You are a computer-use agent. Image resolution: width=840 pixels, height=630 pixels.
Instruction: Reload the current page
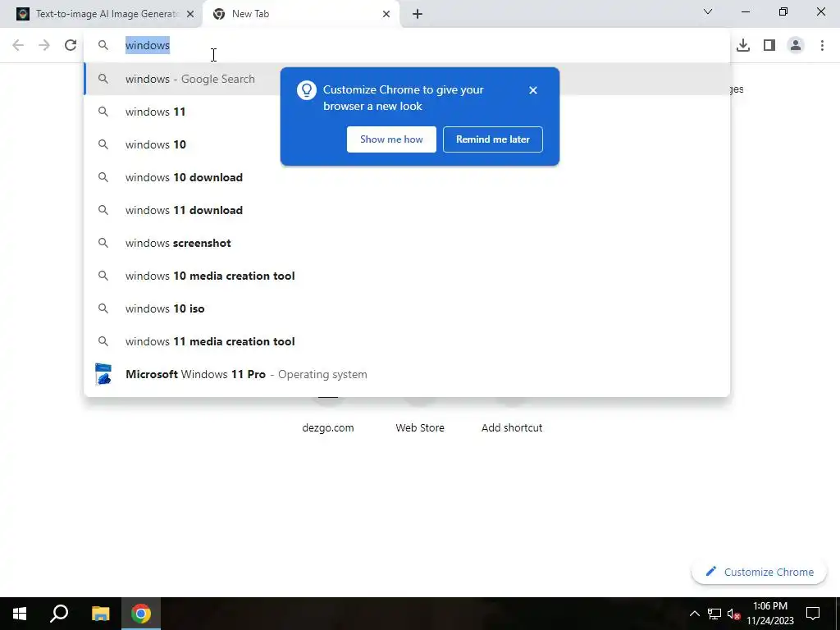[x=71, y=45]
